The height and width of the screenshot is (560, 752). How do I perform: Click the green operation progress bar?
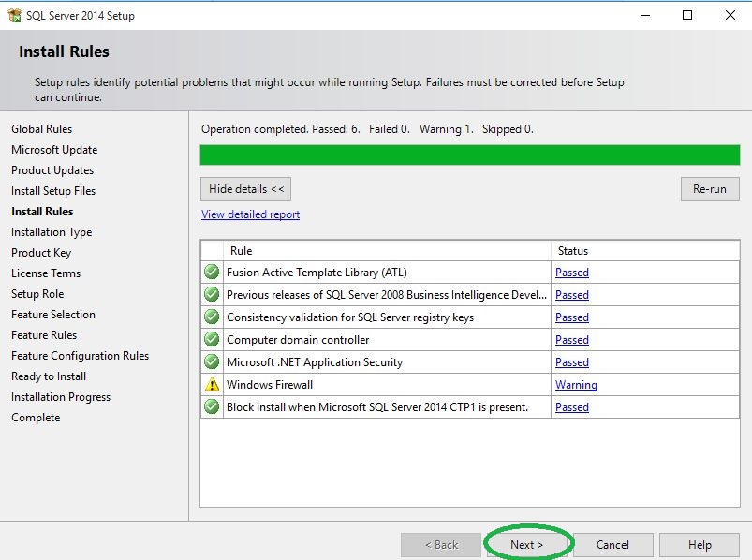(469, 155)
